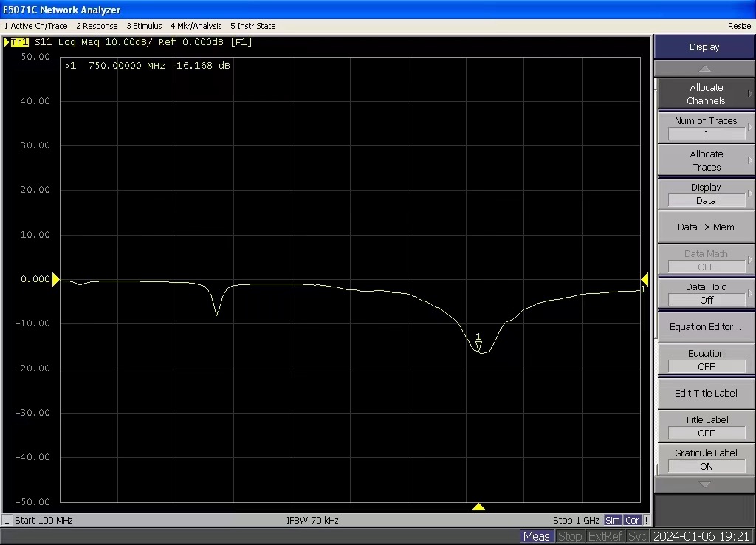Select the Tr1 active trace indicator

click(x=19, y=42)
